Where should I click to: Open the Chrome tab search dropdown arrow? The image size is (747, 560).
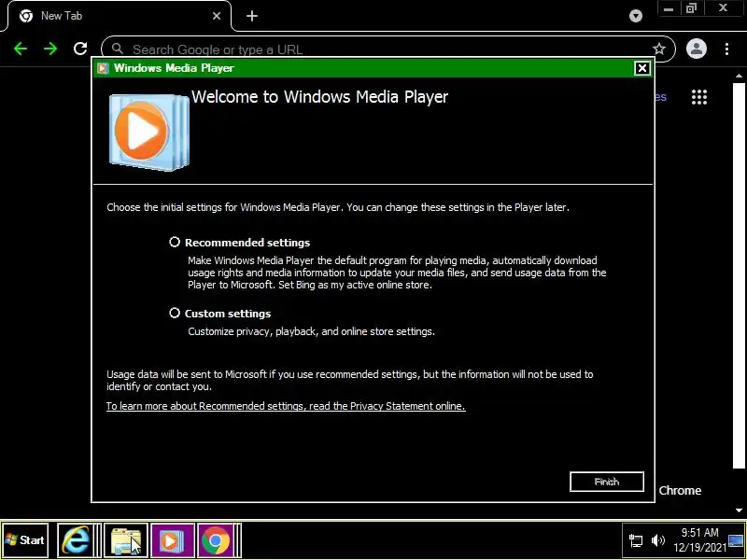pyautogui.click(x=636, y=16)
